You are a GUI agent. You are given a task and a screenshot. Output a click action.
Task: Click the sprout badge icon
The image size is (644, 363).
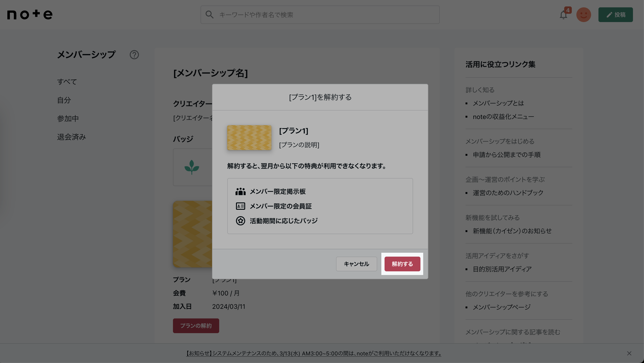click(x=192, y=167)
